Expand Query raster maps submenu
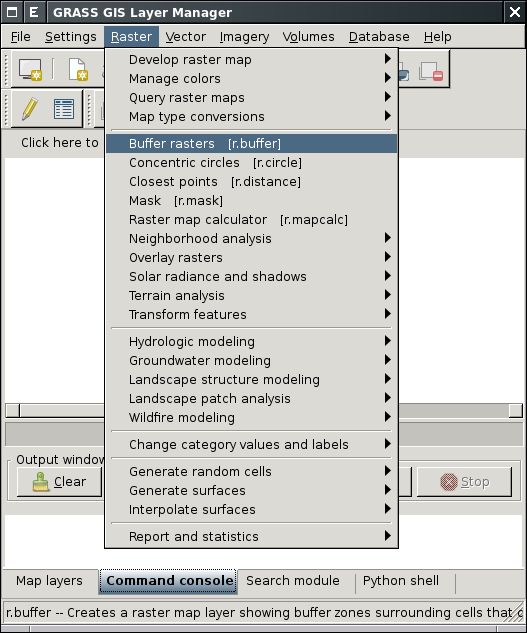The image size is (527, 633). pos(251,98)
